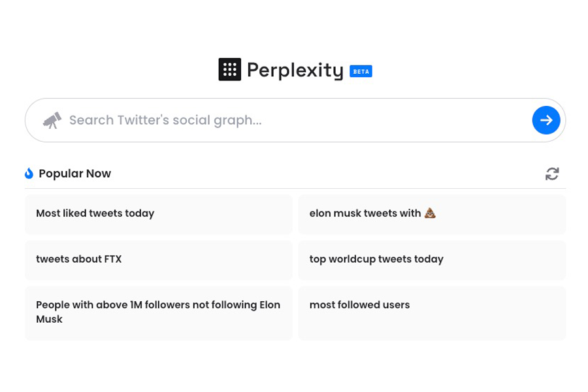Open the tweets about FTX suggestion
The image size is (588, 392).
(159, 260)
